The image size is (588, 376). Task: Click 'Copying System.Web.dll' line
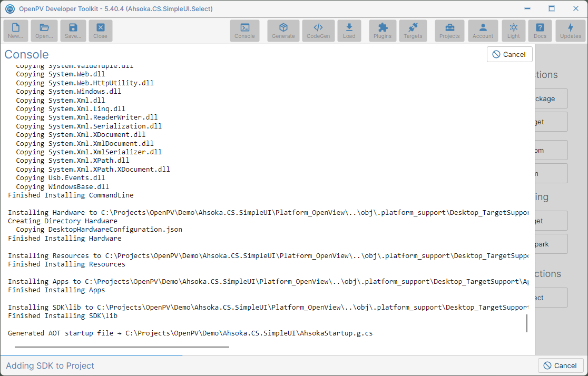pyautogui.click(x=61, y=74)
